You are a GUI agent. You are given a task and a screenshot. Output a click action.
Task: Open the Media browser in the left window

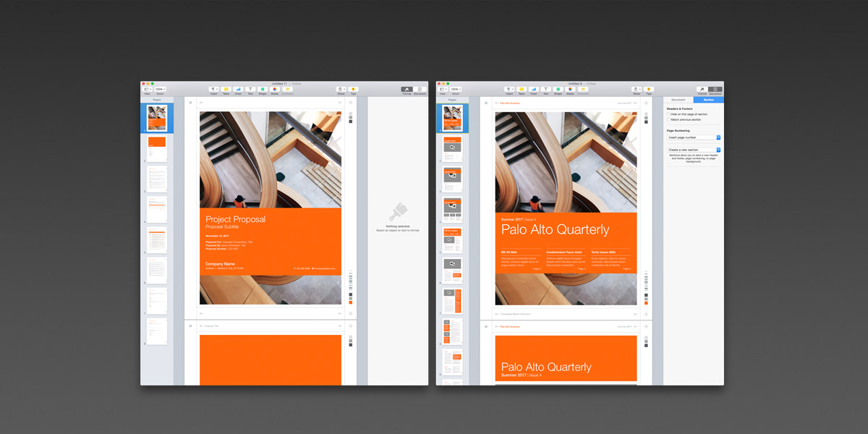[x=275, y=89]
